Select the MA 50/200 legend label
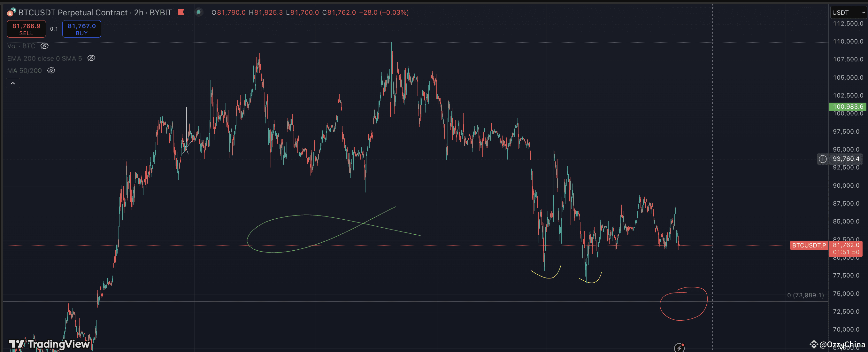 [25, 70]
